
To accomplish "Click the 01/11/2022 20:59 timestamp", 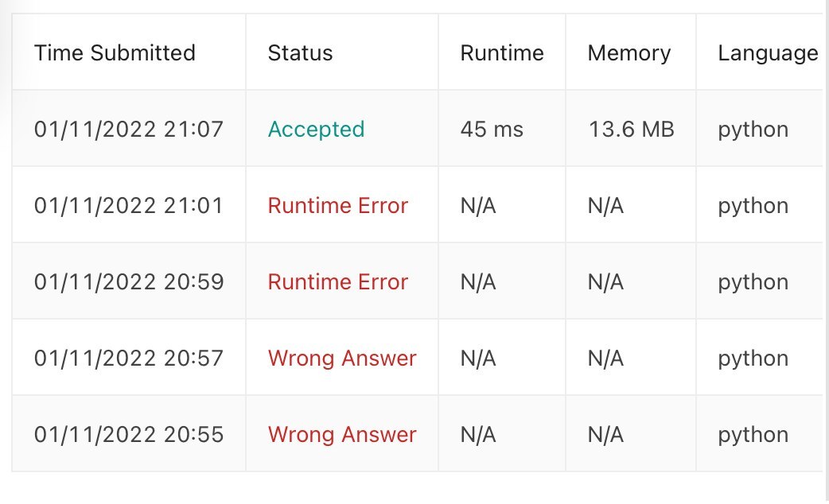I will click(129, 281).
